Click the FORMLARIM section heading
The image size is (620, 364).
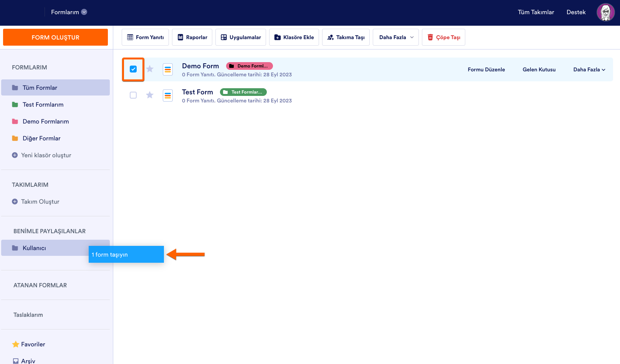coord(30,68)
